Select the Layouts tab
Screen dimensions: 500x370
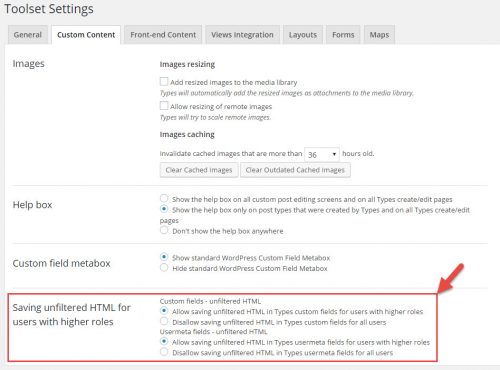pyautogui.click(x=303, y=35)
